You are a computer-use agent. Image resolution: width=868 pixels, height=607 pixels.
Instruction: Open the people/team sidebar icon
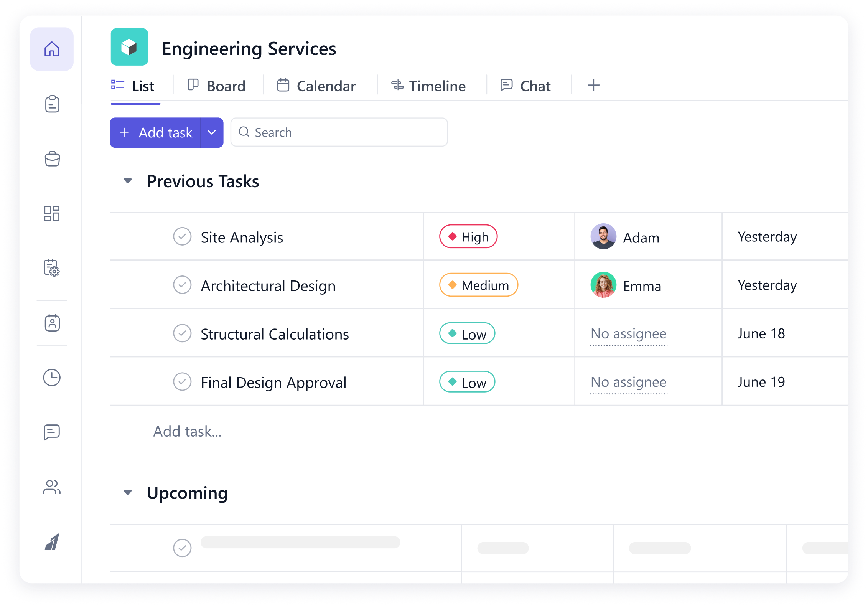[x=52, y=487]
